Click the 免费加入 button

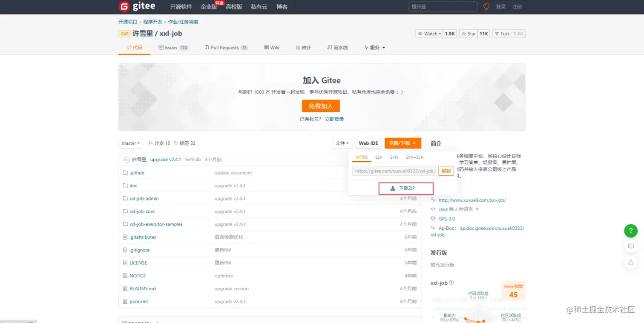click(x=321, y=106)
